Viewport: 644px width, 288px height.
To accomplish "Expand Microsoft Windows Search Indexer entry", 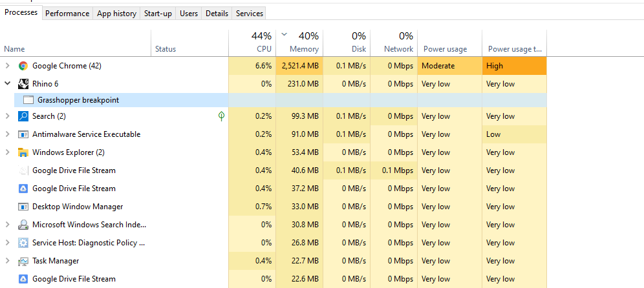I will pos(7,225).
